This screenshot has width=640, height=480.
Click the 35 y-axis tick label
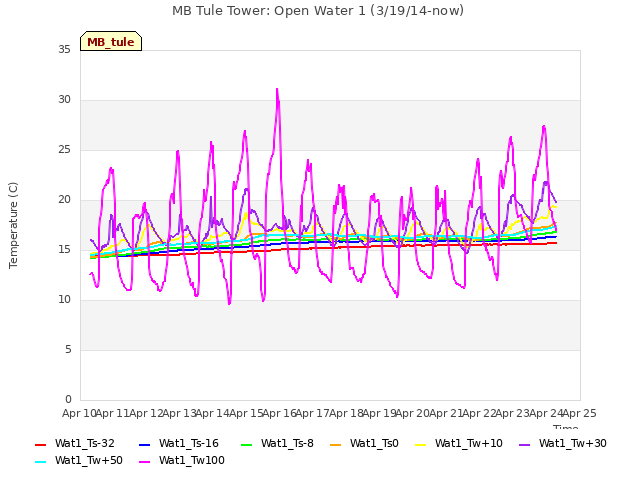coord(64,49)
